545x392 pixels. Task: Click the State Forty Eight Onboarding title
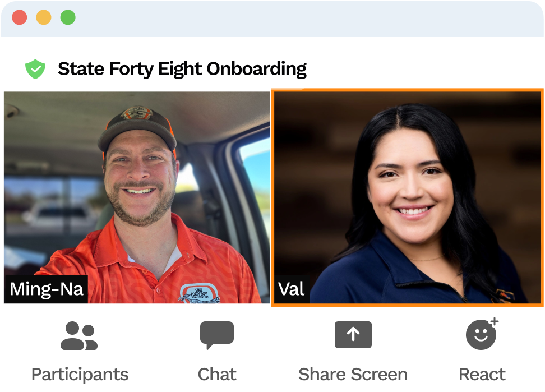tap(182, 69)
